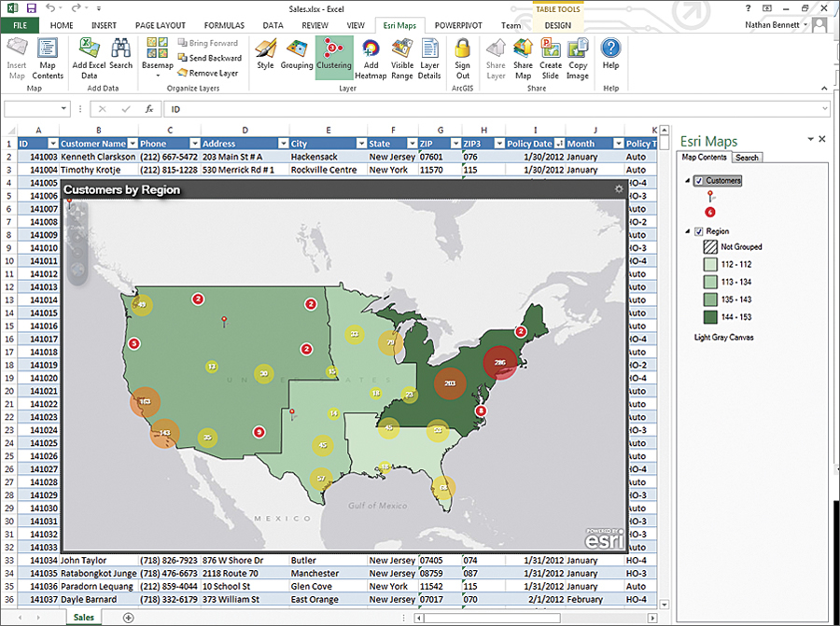840x626 pixels.
Task: Open the FILE tab
Action: (x=20, y=25)
